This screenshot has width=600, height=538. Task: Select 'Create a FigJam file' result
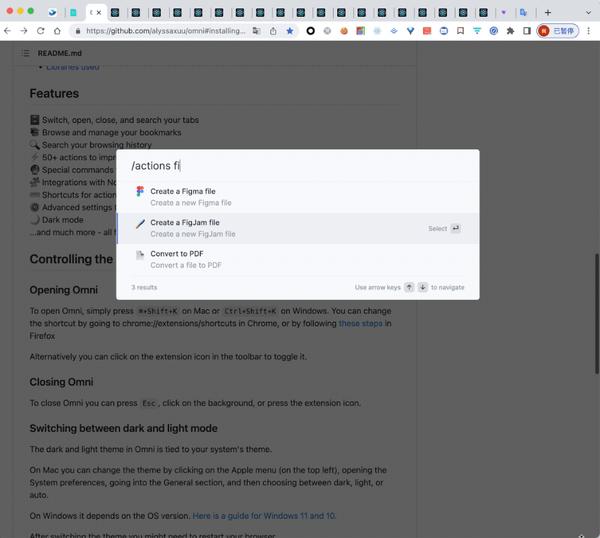(x=298, y=228)
